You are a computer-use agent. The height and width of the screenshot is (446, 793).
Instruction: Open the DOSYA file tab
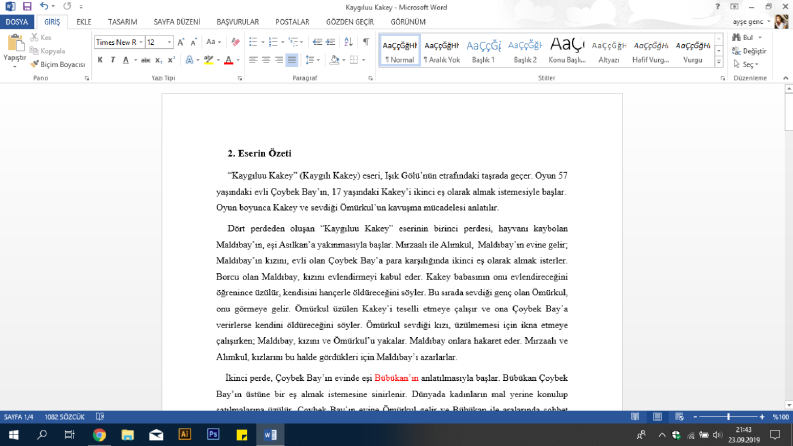(17, 22)
